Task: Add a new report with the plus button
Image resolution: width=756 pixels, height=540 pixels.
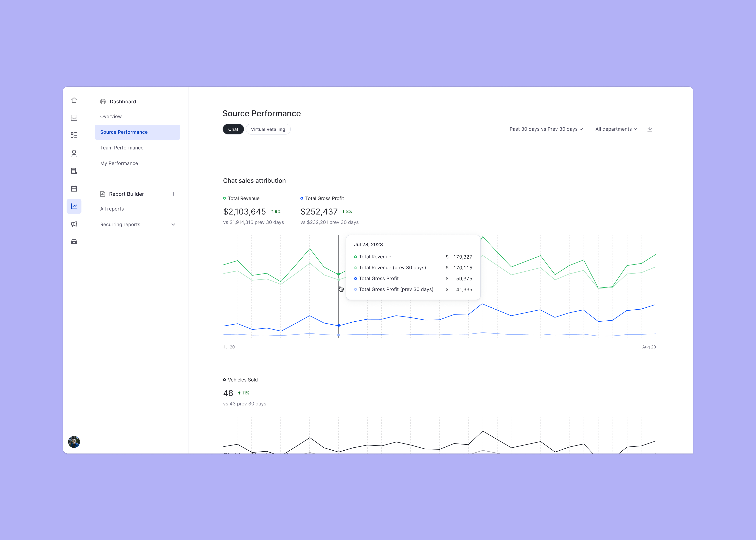Action: 174,194
